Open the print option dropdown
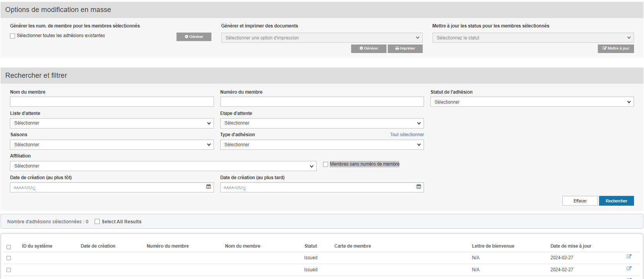The image size is (644, 279). (x=321, y=38)
